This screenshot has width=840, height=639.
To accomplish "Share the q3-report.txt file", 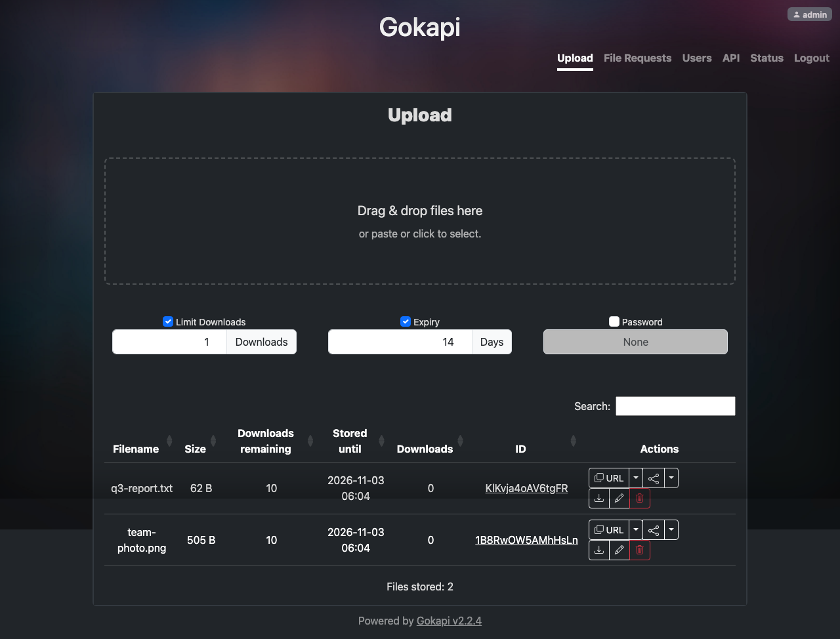I will tap(654, 478).
